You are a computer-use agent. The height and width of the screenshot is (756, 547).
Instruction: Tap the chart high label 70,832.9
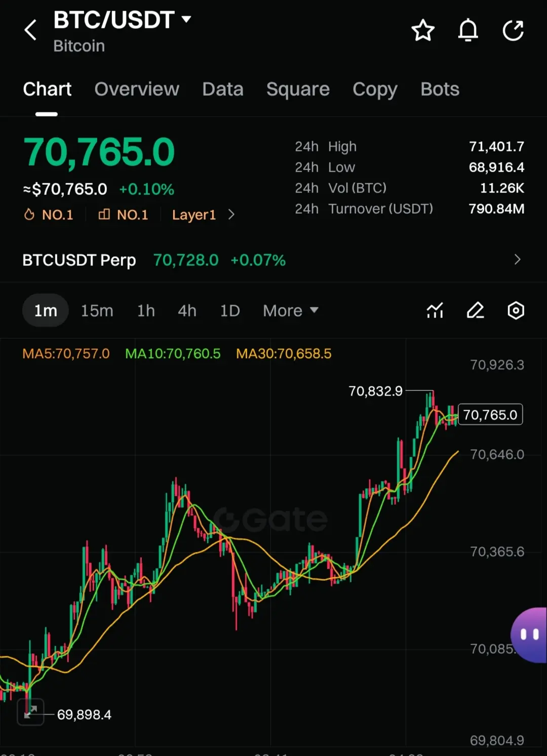pos(375,391)
